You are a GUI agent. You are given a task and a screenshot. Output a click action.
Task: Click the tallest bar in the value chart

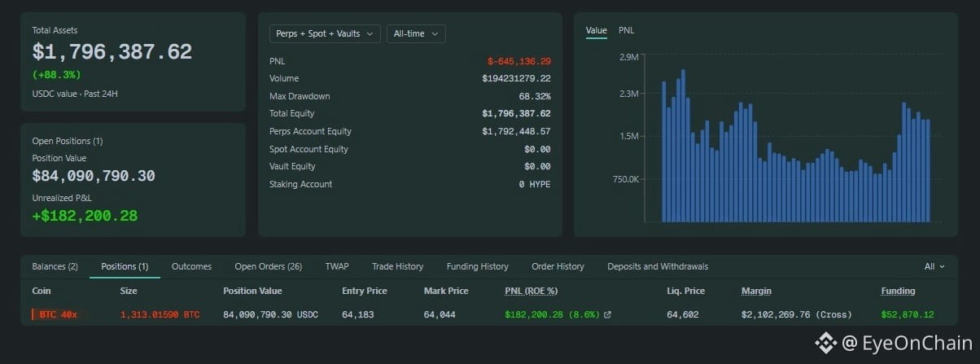coord(683,145)
